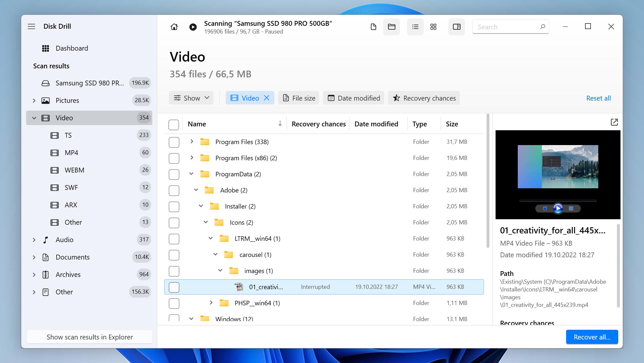Click the home/dashboard icon
The height and width of the screenshot is (363, 644).
[174, 26]
